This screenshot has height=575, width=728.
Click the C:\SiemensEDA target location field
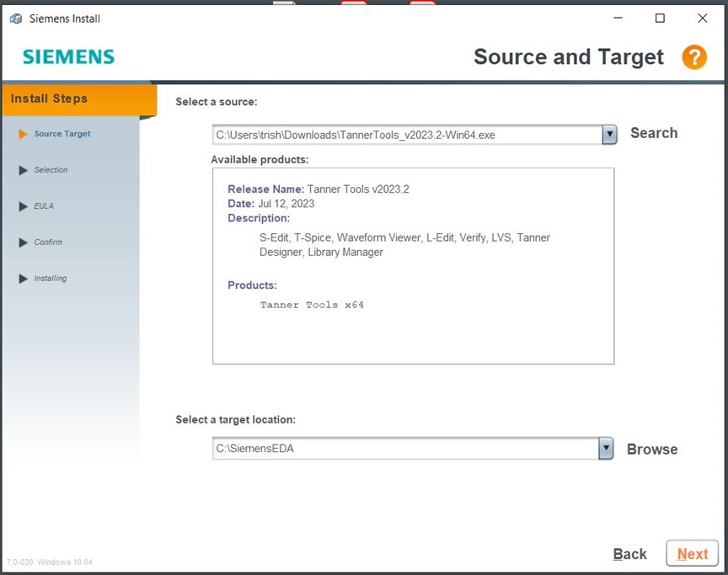(x=404, y=449)
